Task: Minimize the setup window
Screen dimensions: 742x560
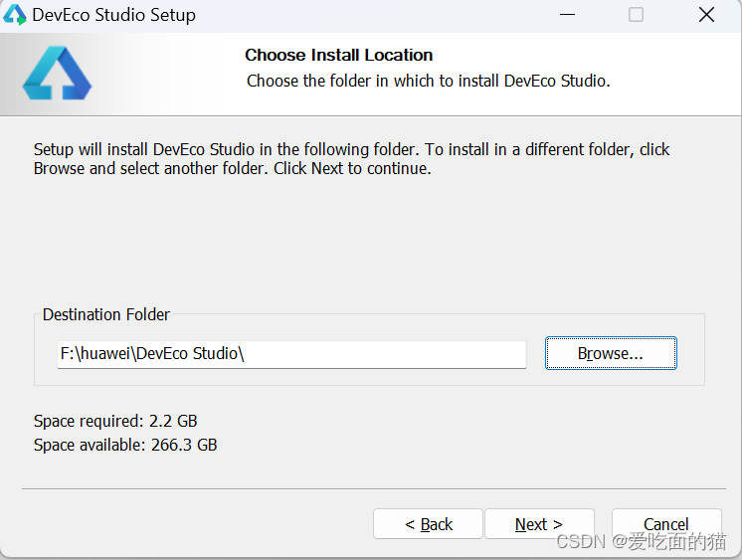Action: 567,15
